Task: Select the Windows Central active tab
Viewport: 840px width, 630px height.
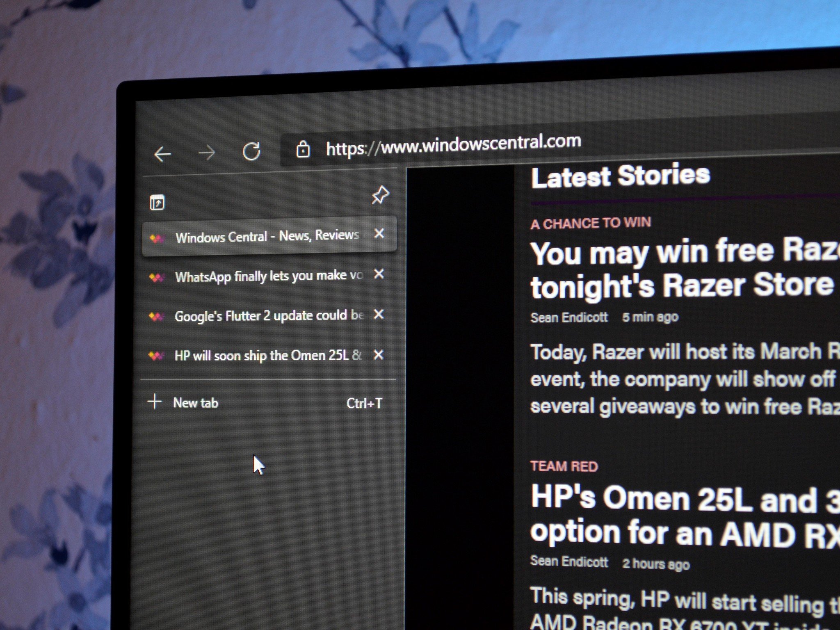Action: pos(265,234)
